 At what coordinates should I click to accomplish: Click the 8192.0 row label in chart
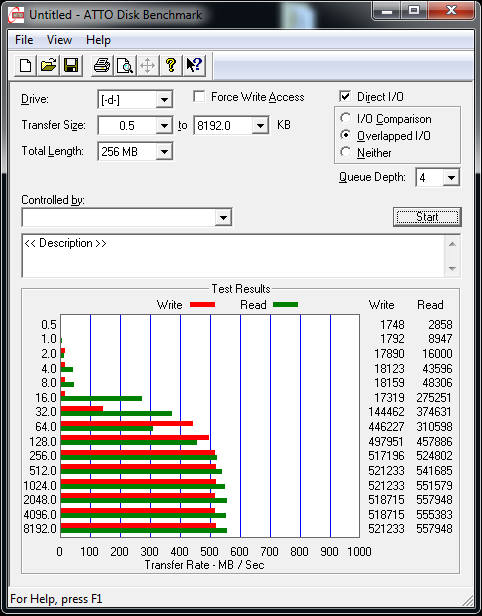click(40, 529)
